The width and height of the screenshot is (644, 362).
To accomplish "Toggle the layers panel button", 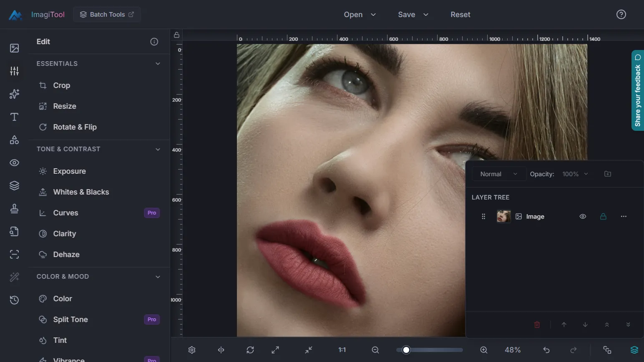I will click(634, 350).
